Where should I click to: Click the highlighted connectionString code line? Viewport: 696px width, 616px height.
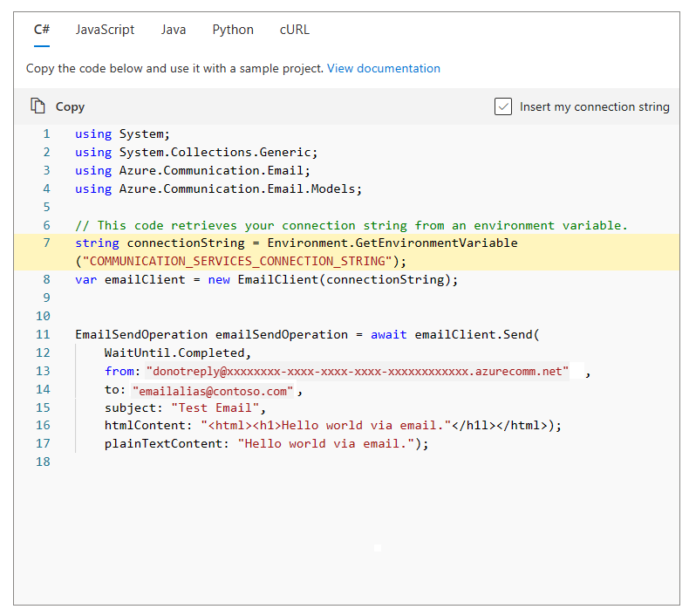pos(296,243)
